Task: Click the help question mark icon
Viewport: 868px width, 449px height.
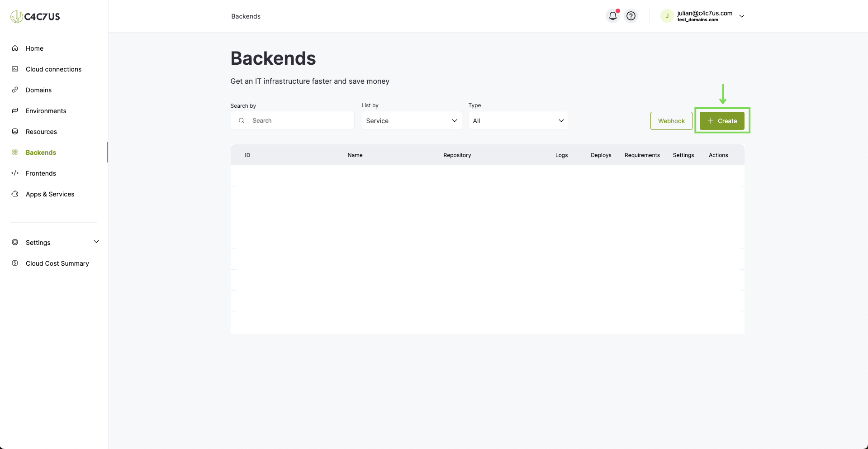Action: click(x=631, y=16)
